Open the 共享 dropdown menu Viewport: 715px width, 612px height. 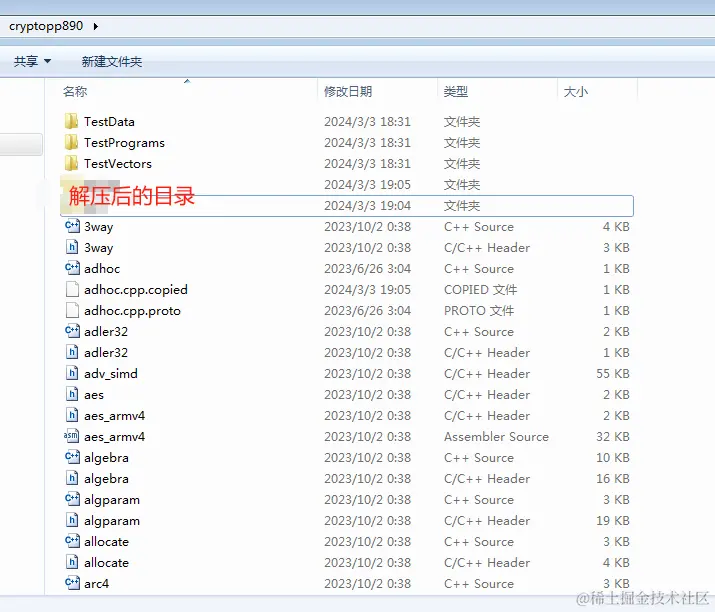(32, 61)
